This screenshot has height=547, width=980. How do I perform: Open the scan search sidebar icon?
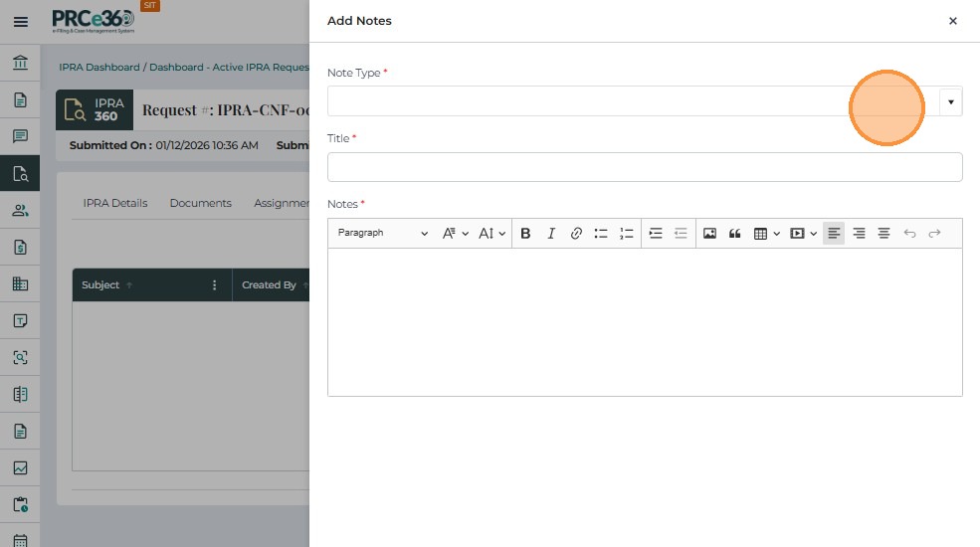click(20, 357)
